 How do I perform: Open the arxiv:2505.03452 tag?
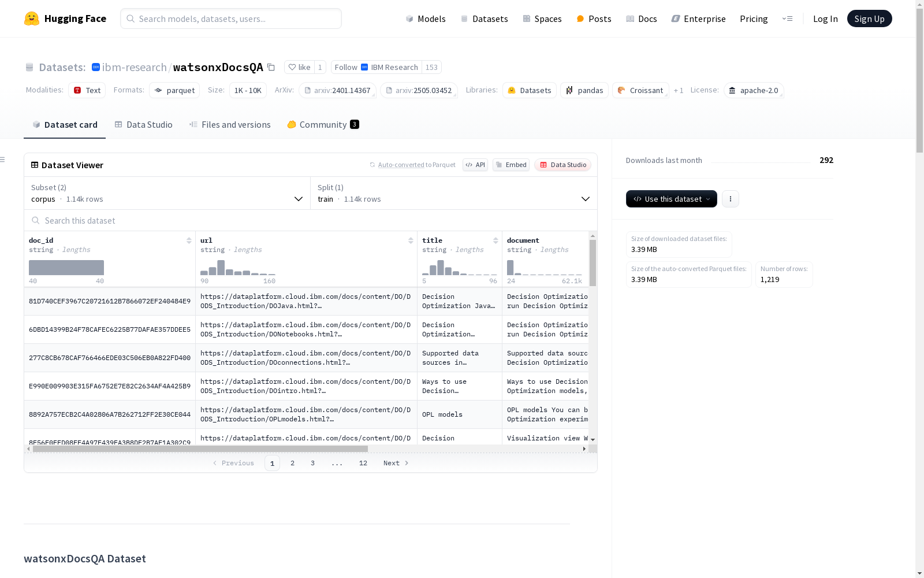coord(419,90)
